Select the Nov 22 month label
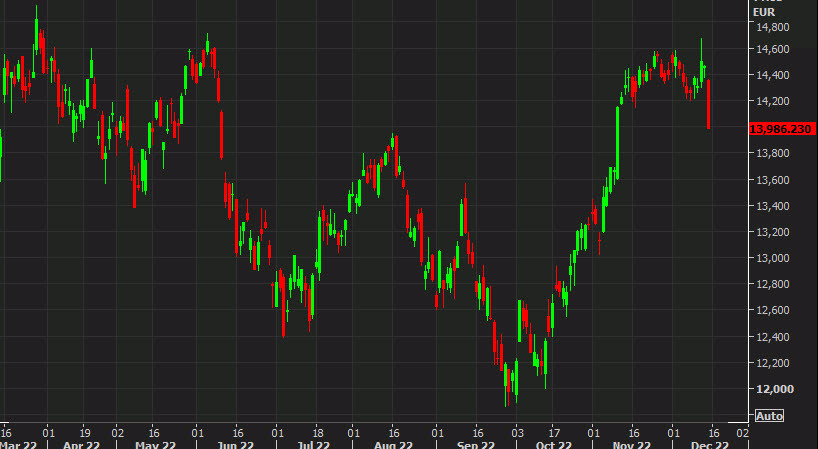The height and width of the screenshot is (449, 818). 632,445
